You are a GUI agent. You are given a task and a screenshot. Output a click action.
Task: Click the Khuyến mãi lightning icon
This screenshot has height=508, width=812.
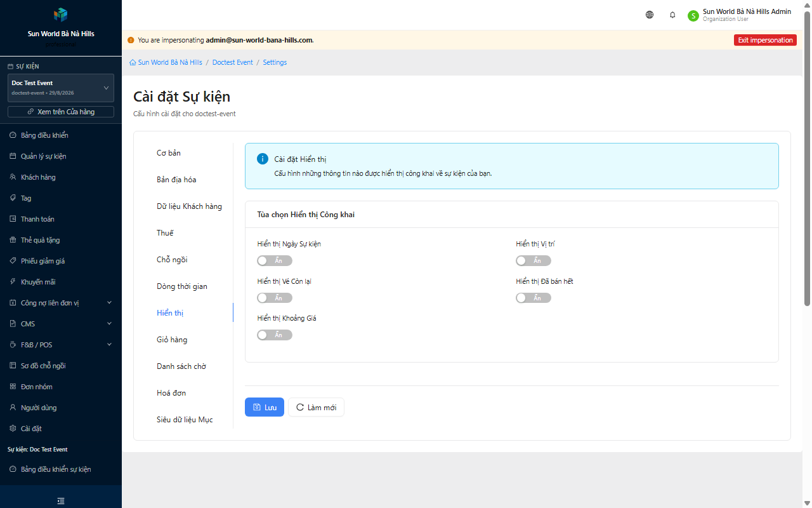pos(13,282)
